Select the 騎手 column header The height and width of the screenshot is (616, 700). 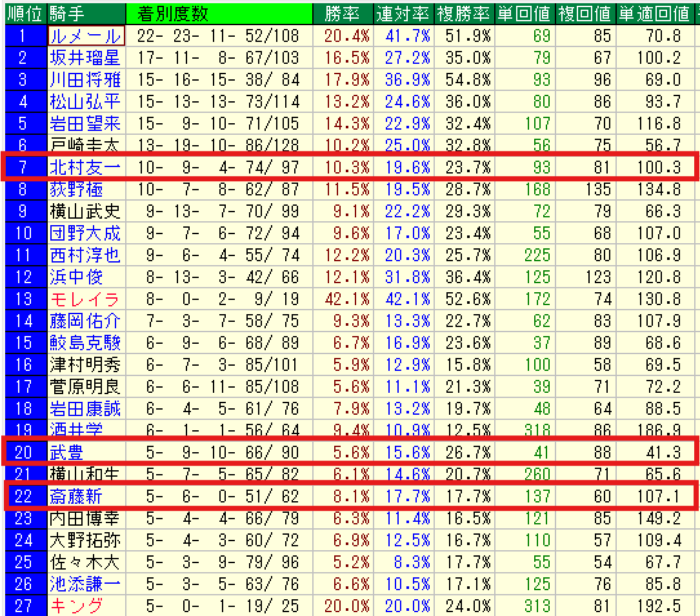coord(66,14)
